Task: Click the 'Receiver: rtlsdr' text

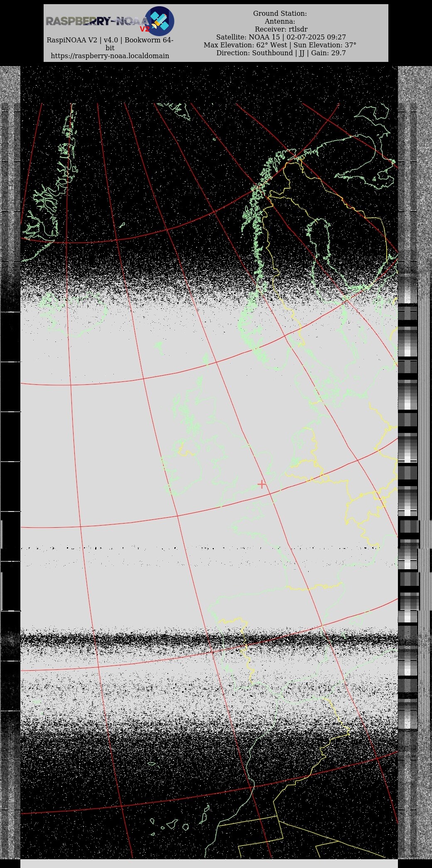Action: [281, 29]
